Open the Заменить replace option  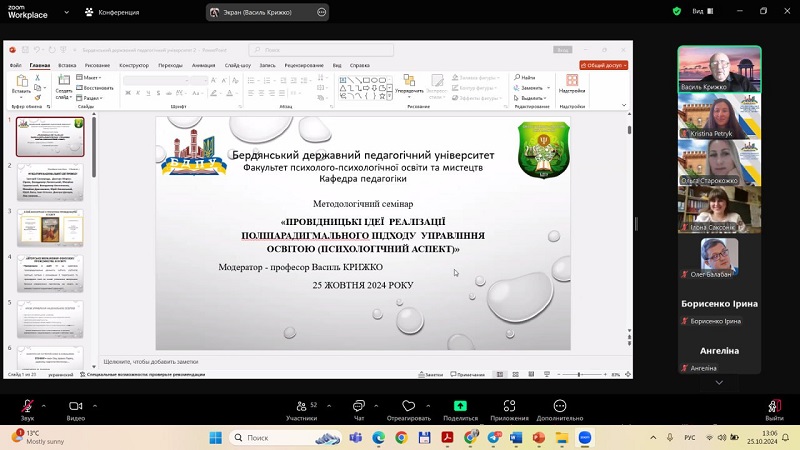point(529,88)
